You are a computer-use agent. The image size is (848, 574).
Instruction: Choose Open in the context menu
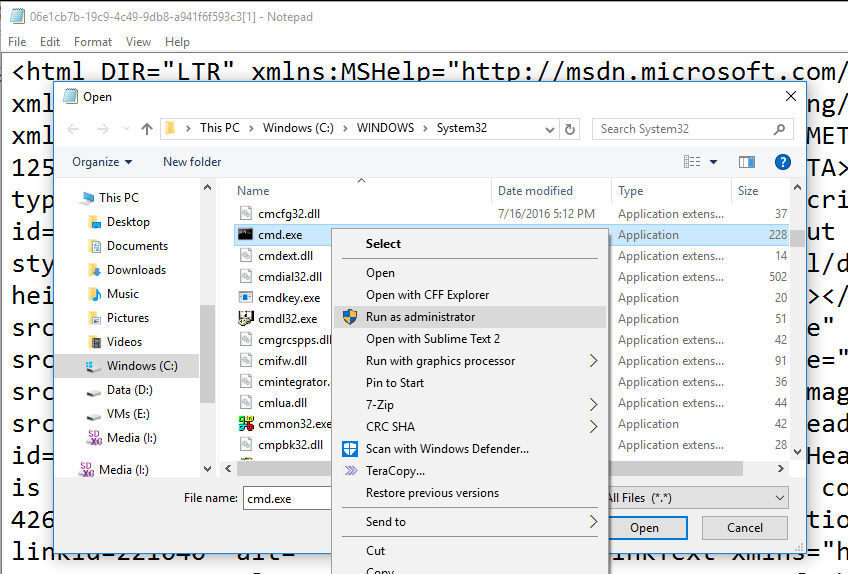(x=469, y=273)
